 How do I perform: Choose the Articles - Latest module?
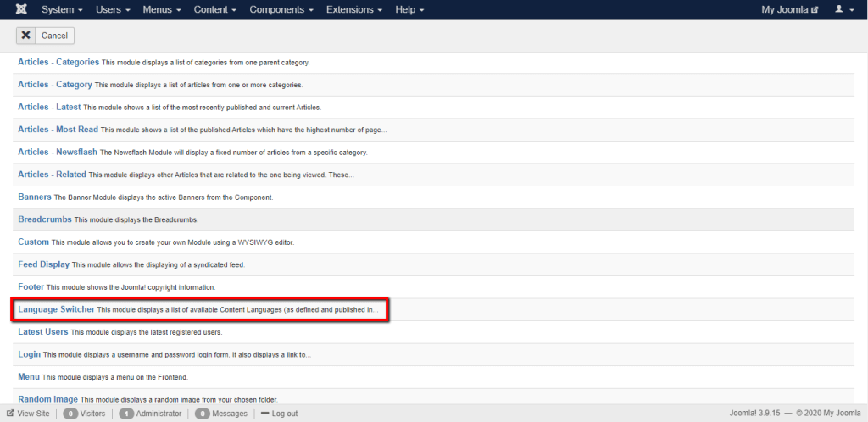[49, 107]
